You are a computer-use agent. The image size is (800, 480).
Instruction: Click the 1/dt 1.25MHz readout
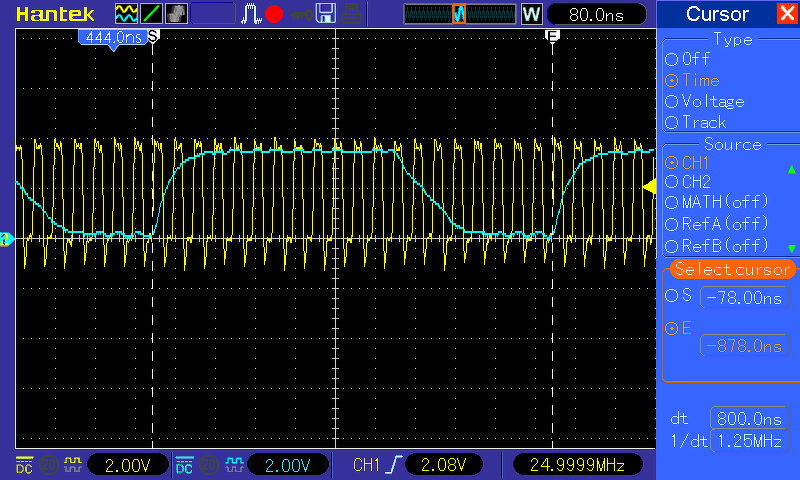[749, 441]
